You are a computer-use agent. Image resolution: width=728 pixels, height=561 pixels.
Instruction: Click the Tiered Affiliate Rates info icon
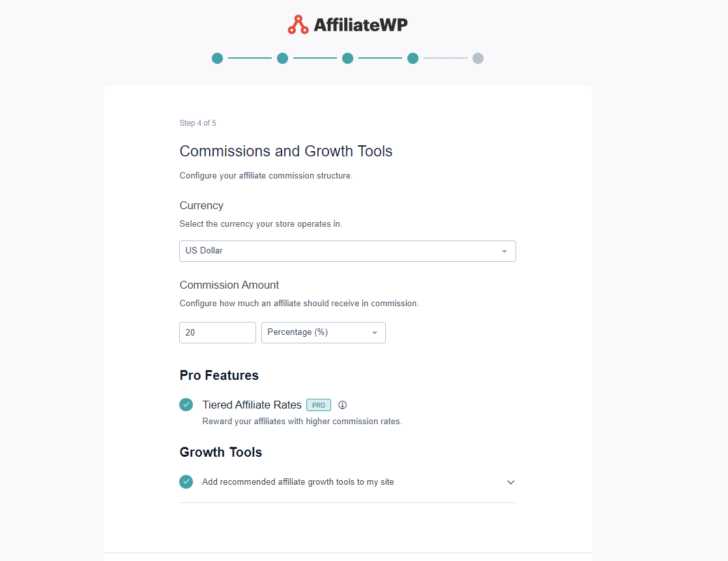343,405
